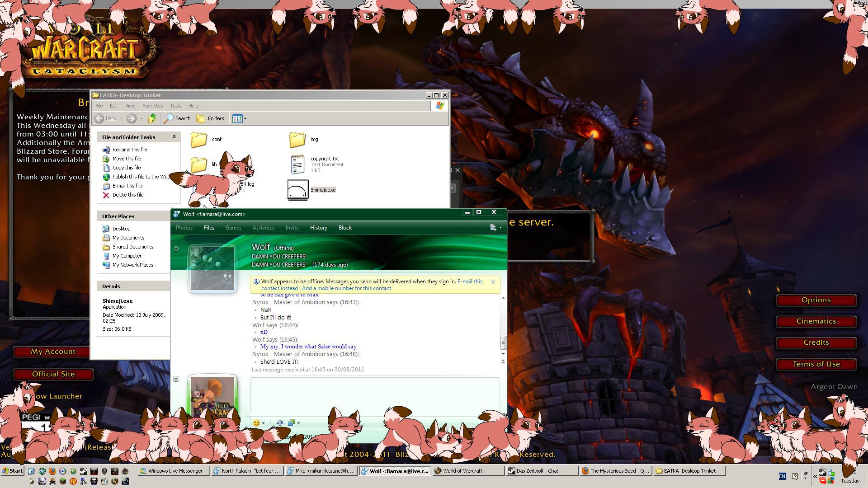
Task: Open the conf folder icon
Action: click(x=199, y=140)
